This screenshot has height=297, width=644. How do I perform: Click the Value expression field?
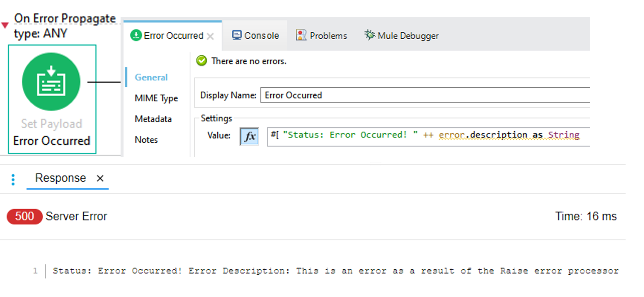coord(428,136)
